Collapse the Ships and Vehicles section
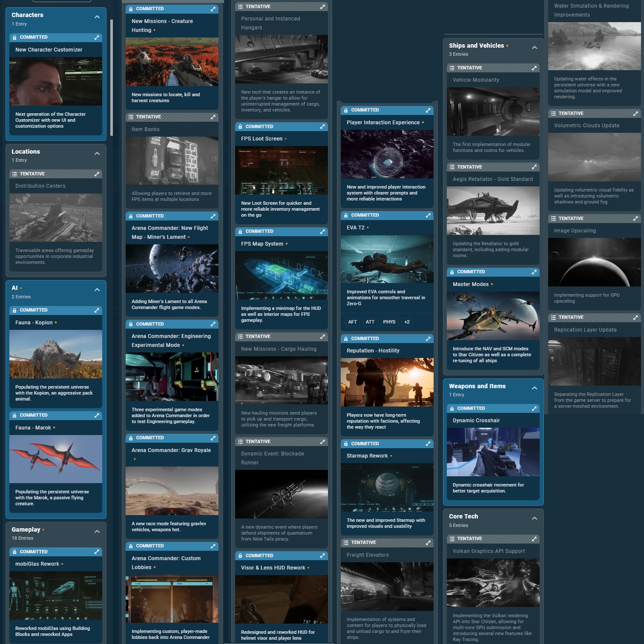 [535, 48]
